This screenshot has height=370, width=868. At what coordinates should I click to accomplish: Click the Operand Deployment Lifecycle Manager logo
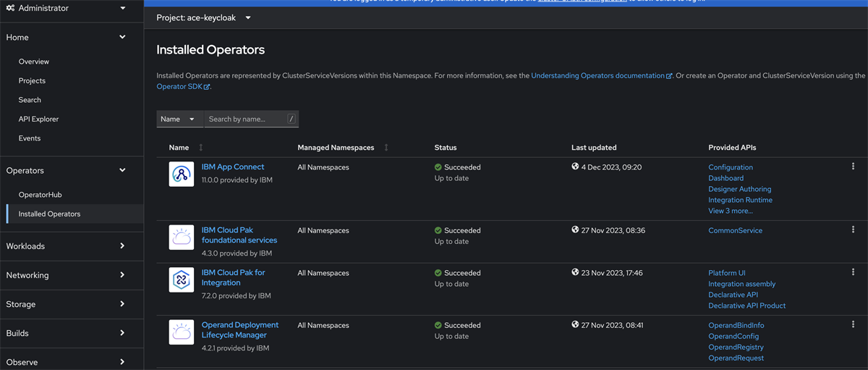pos(181,332)
